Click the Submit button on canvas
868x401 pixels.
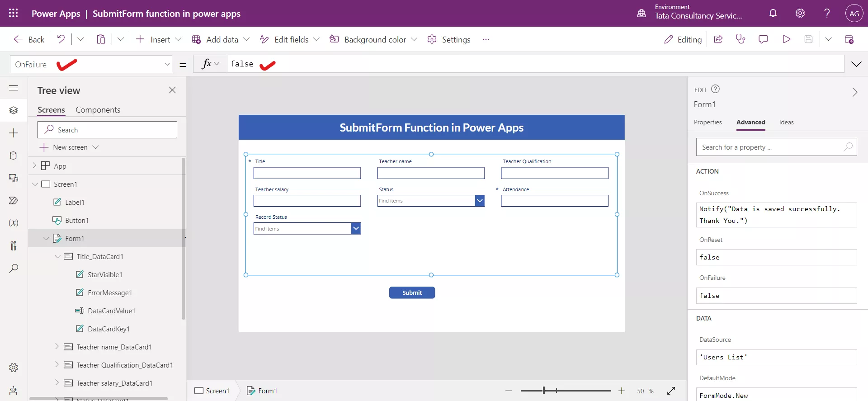(412, 292)
